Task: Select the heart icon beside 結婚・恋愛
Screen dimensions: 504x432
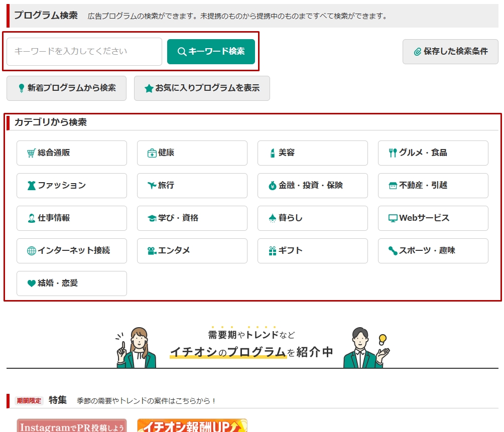Action: coord(31,283)
